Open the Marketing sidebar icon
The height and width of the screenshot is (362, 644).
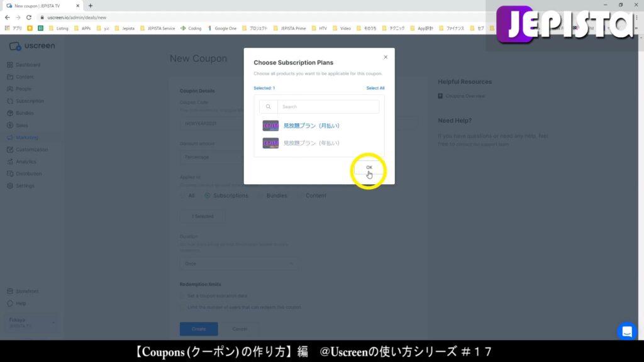point(10,138)
